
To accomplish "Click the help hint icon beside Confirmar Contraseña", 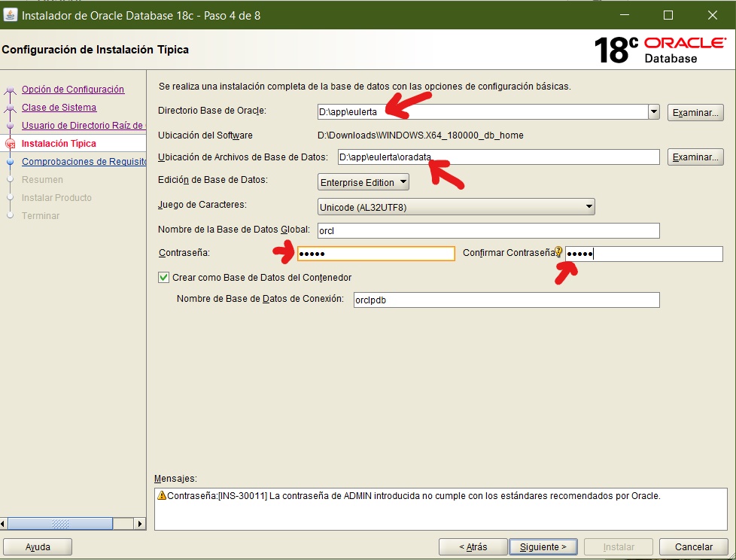I will click(558, 252).
